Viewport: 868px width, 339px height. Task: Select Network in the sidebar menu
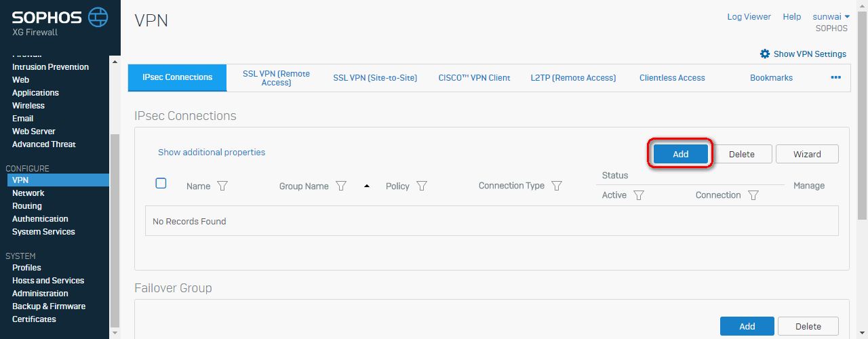(28, 193)
